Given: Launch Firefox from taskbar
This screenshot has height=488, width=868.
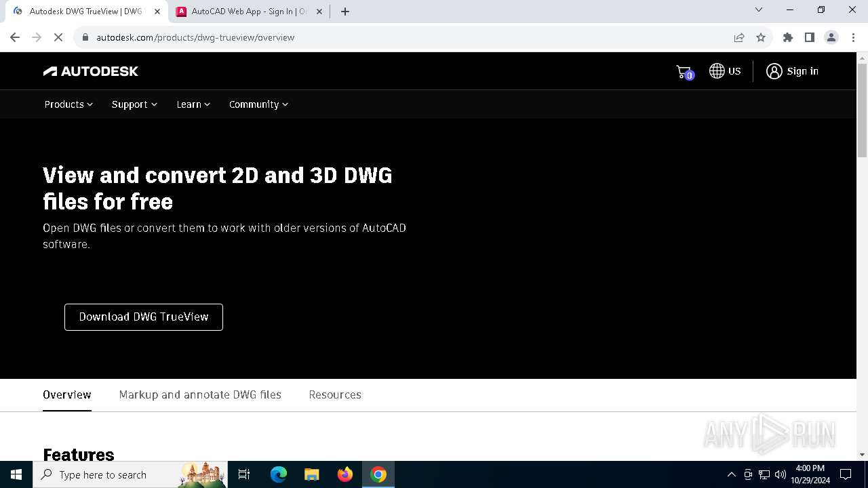Looking at the screenshot, I should pyautogui.click(x=345, y=474).
